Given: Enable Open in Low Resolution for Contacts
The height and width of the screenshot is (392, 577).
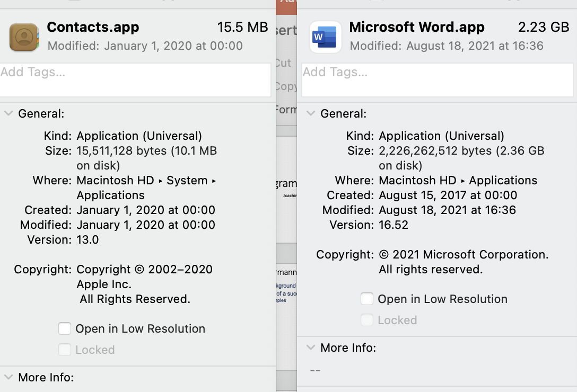Looking at the screenshot, I should [65, 329].
